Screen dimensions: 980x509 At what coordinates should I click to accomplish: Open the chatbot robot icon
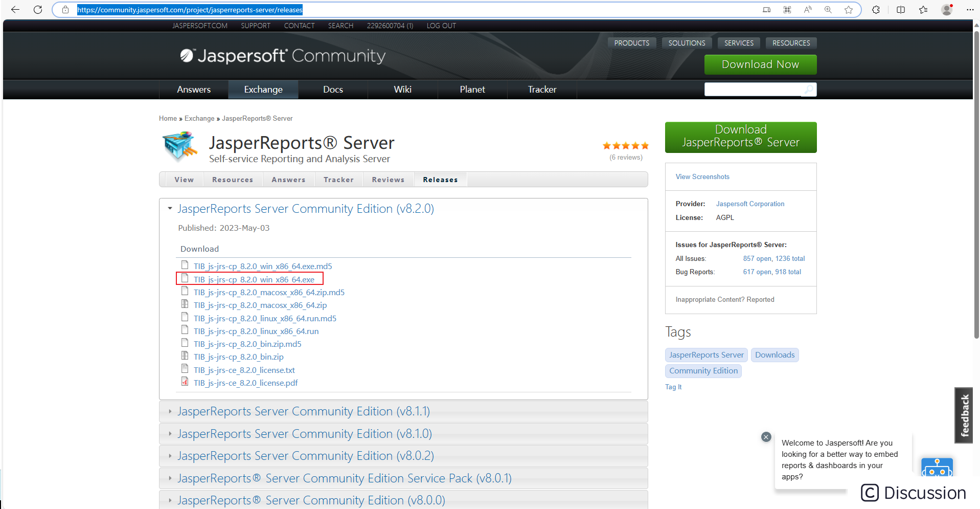click(937, 467)
